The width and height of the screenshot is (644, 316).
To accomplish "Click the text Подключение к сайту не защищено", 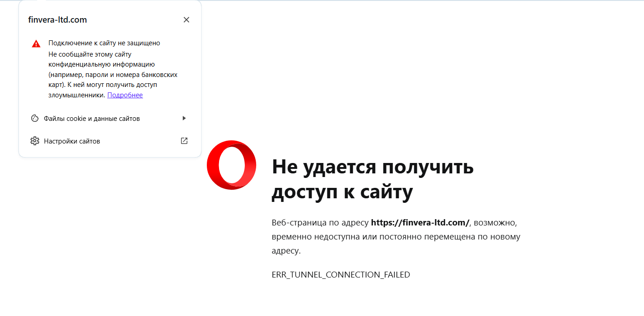I will pyautogui.click(x=105, y=43).
